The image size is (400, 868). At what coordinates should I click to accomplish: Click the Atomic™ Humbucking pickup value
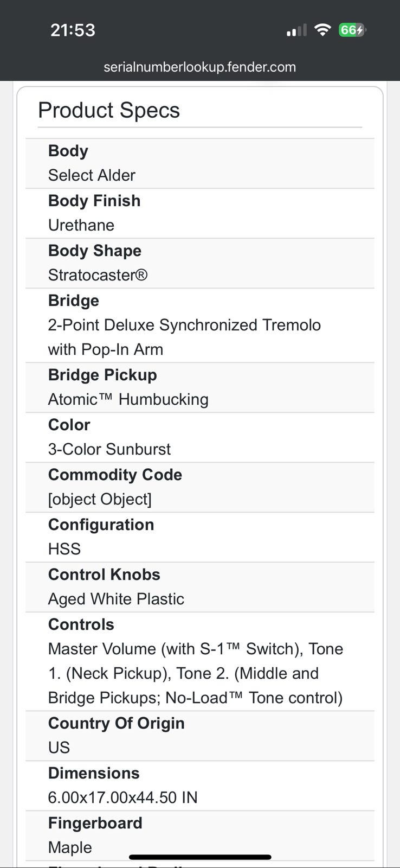click(x=128, y=399)
